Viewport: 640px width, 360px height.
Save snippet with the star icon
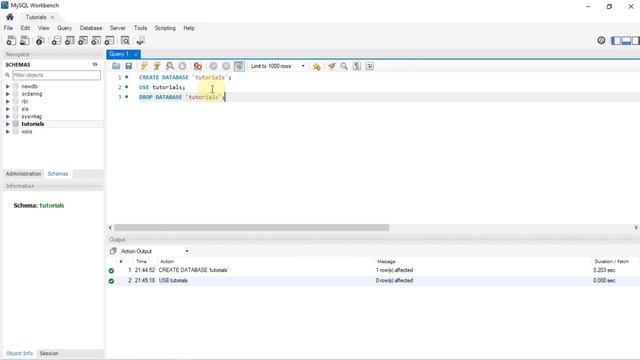[316, 66]
